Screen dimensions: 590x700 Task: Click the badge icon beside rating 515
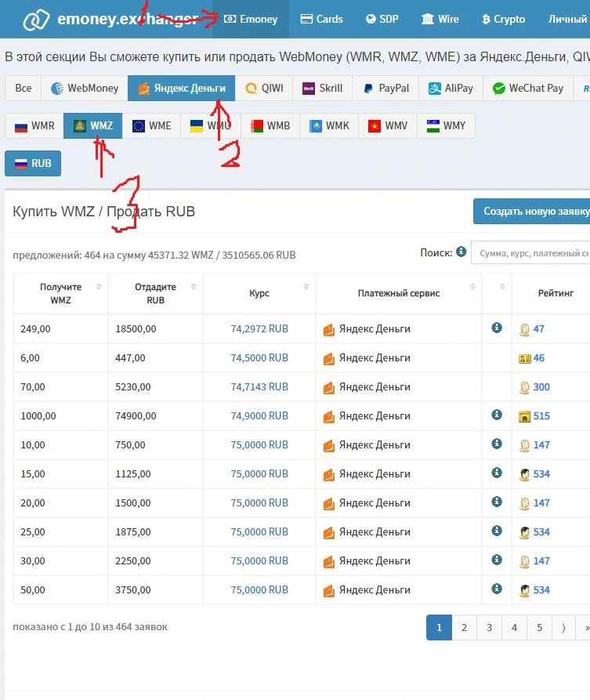[x=524, y=416]
